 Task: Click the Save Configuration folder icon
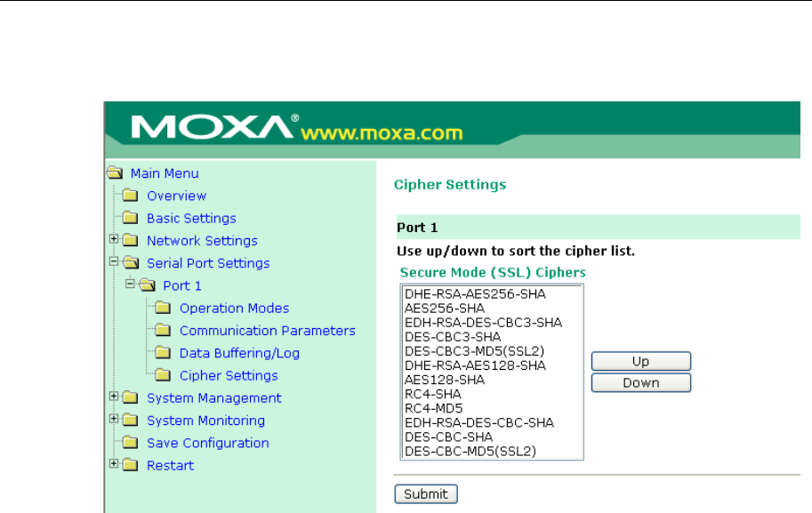(x=131, y=443)
